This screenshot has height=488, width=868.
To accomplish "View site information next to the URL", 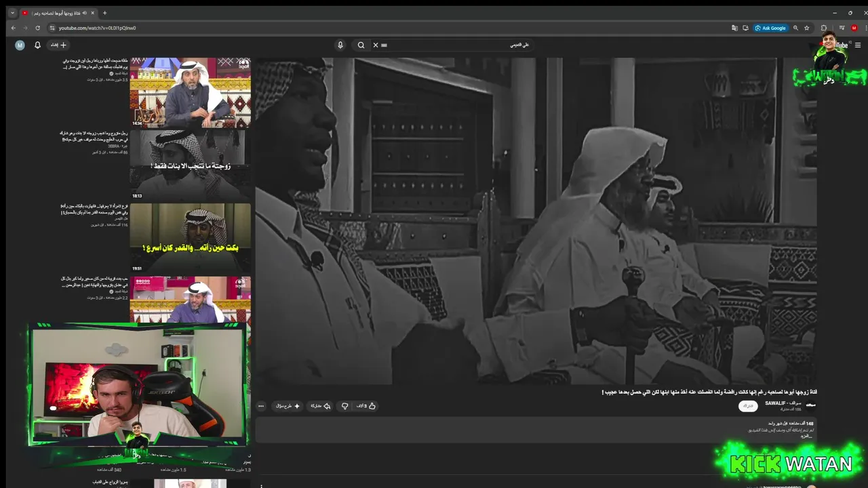I will (51, 28).
